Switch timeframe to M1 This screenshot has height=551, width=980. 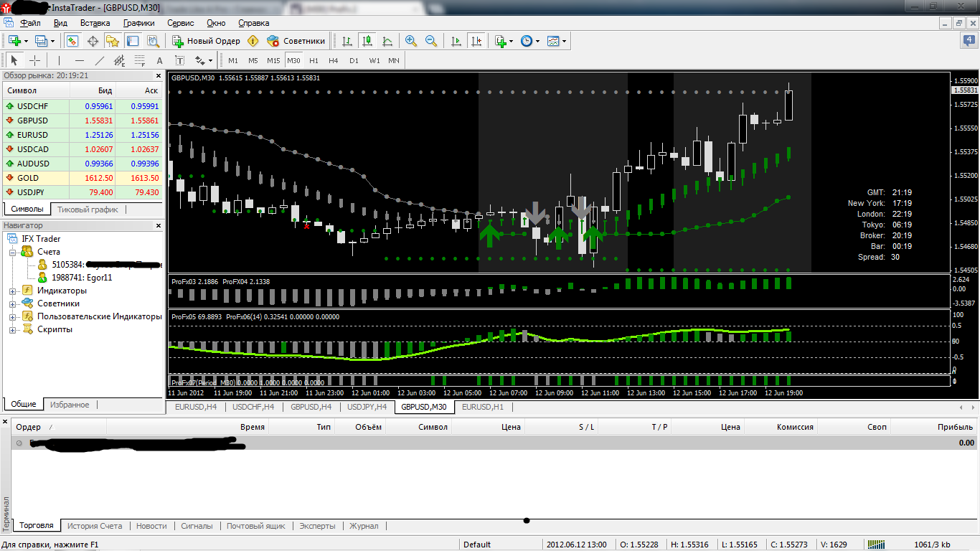pyautogui.click(x=233, y=60)
